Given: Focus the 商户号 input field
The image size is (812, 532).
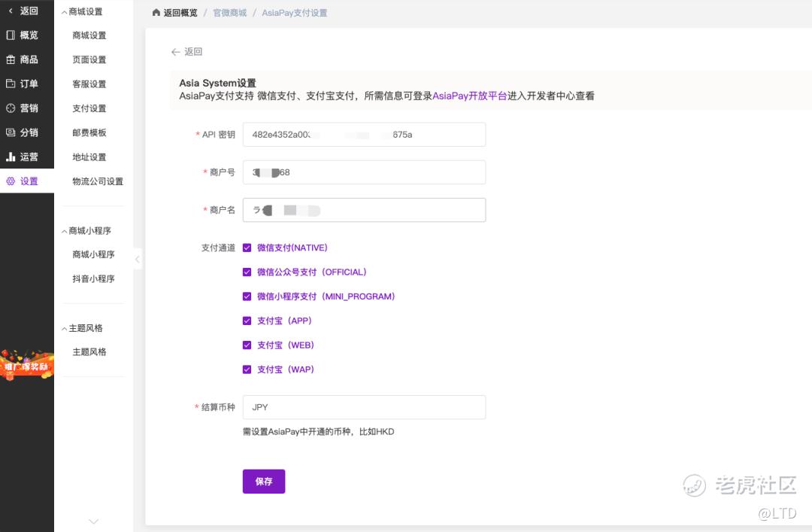Looking at the screenshot, I should point(364,172).
